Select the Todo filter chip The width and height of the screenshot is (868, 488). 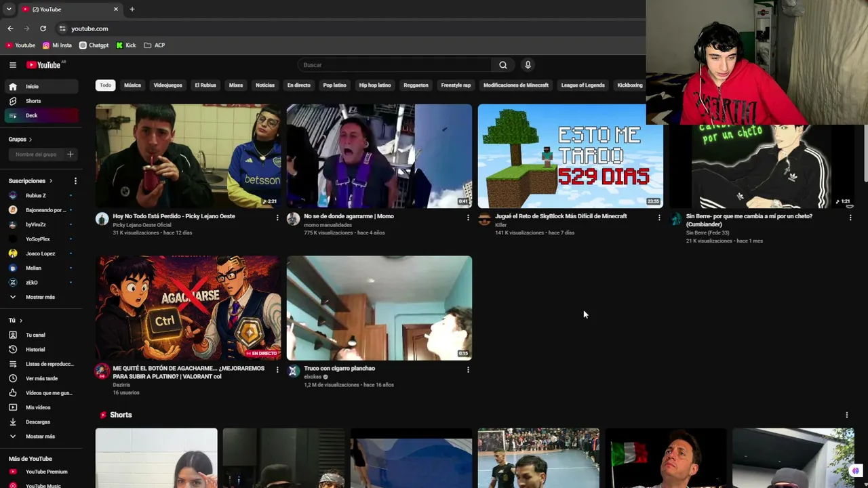coord(106,85)
